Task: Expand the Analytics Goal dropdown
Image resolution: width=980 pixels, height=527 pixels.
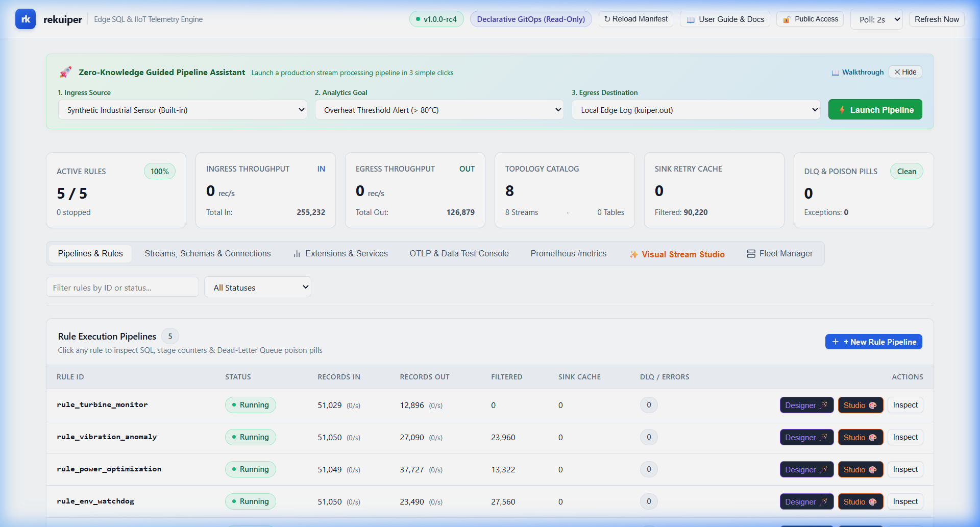Action: pos(439,110)
